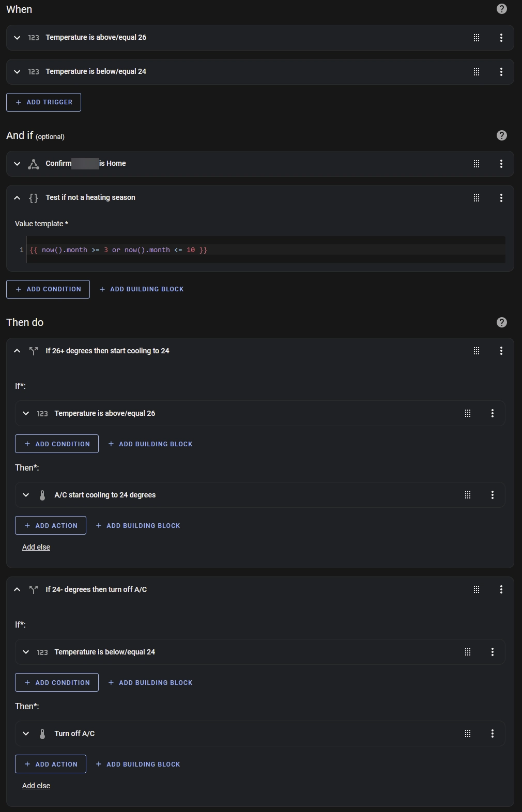The height and width of the screenshot is (812, 522).
Task: Open help for the Then do section
Action: (x=501, y=322)
